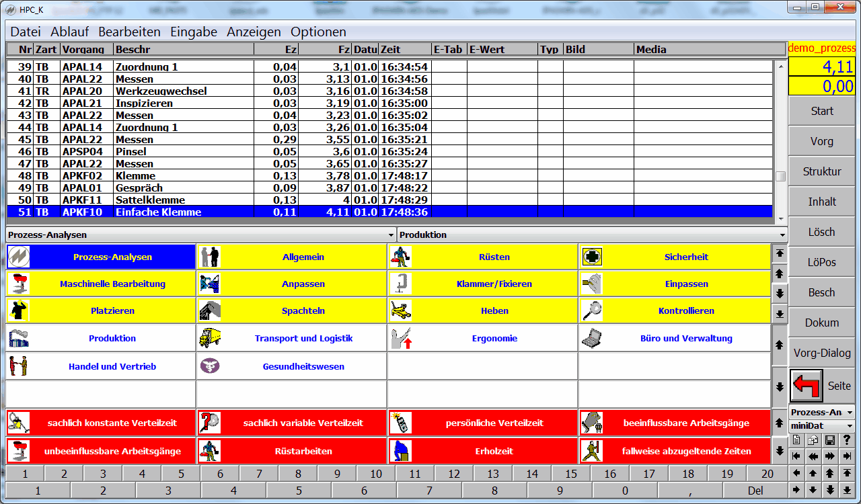Open the Optionen menu
This screenshot has height=504, width=861.
point(318,32)
